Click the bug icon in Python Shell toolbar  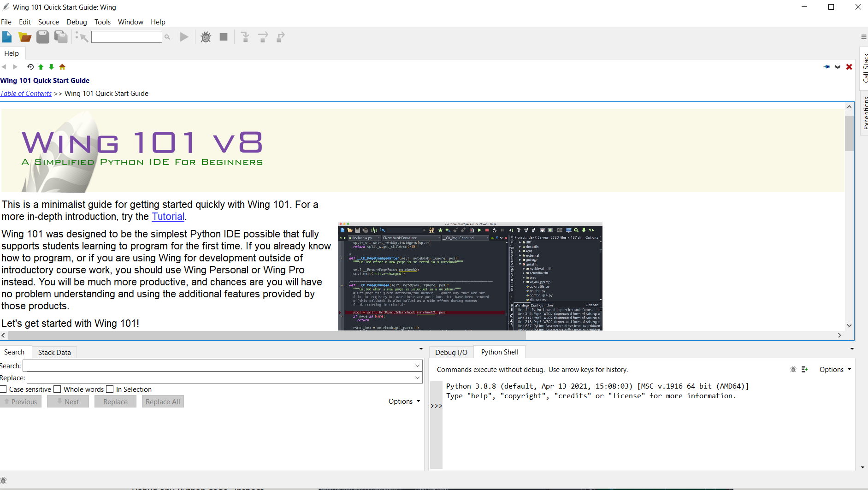pyautogui.click(x=793, y=369)
